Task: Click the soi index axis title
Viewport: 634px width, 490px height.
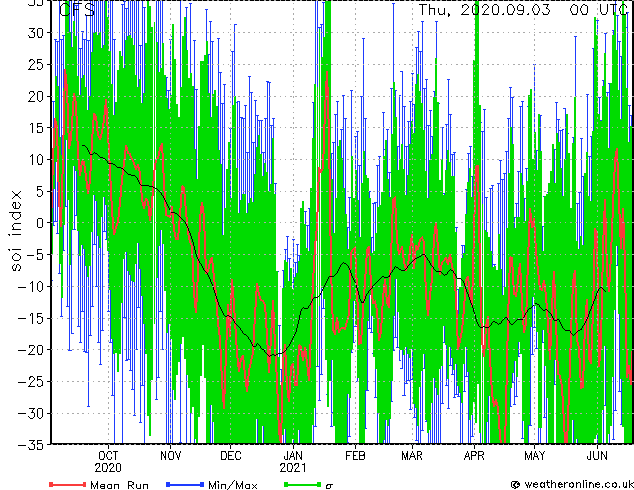Action: pos(15,231)
